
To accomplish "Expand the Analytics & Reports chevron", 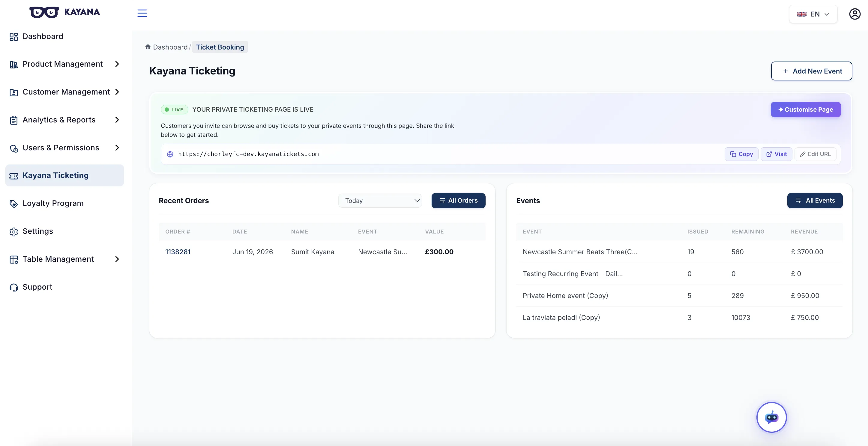I will (x=117, y=120).
